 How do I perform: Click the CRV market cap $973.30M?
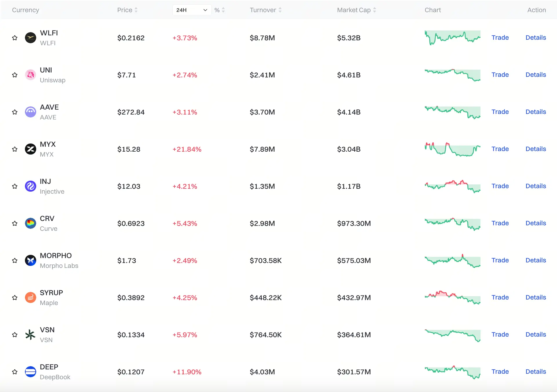[354, 224]
